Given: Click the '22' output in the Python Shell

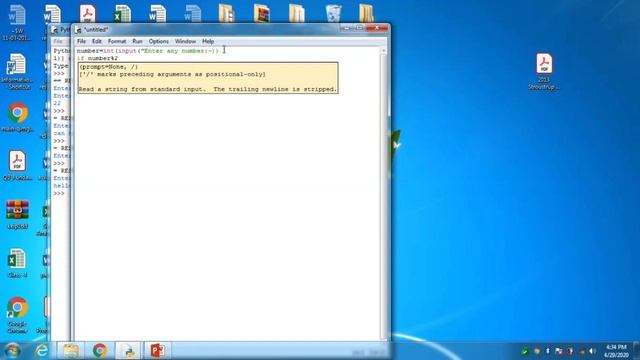Looking at the screenshot, I should pyautogui.click(x=57, y=103).
